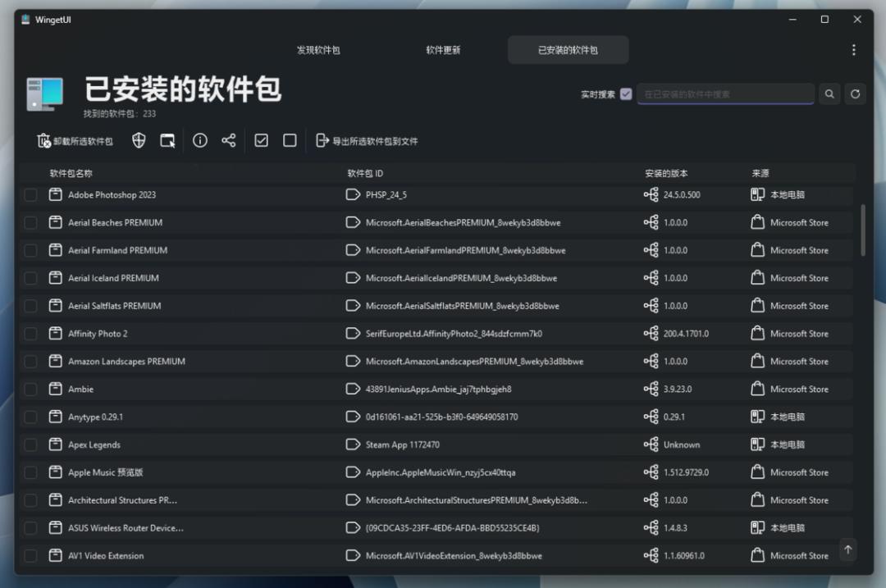886x588 pixels.
Task: Click the magnifier search icon
Action: click(829, 94)
